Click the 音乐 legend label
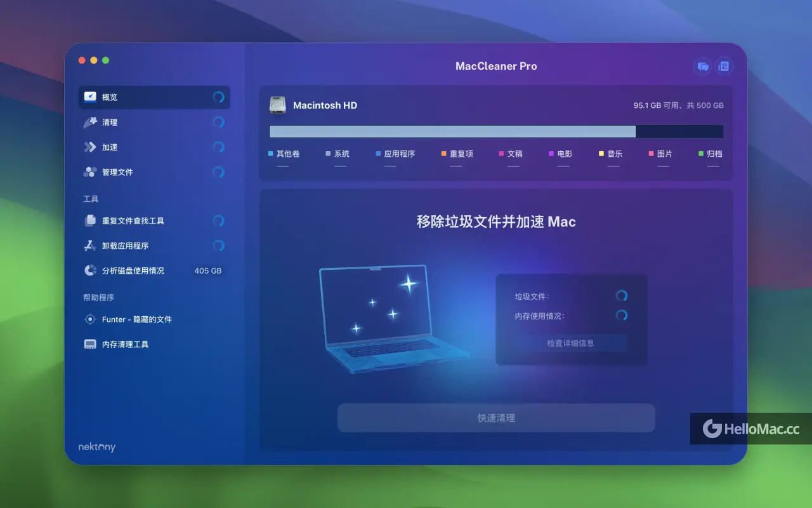Screen dimensions: 812x508 click(x=615, y=154)
